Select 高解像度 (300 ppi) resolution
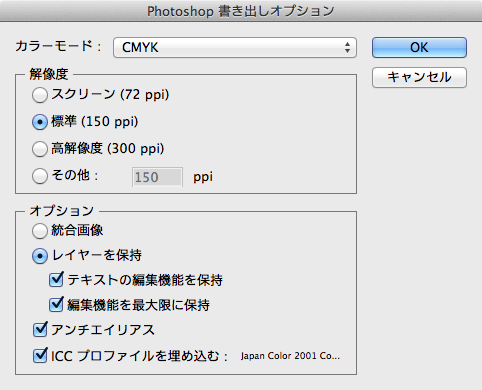This screenshot has width=482, height=390. point(40,149)
